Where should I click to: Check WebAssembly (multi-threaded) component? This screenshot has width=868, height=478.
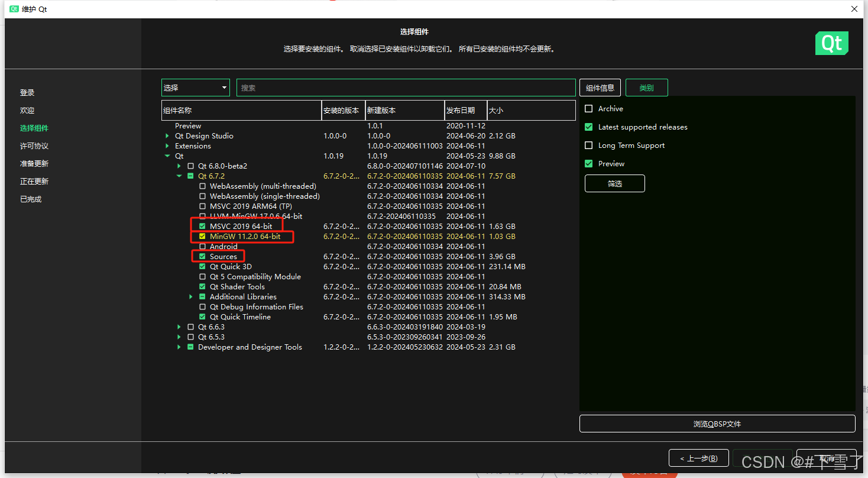[203, 186]
